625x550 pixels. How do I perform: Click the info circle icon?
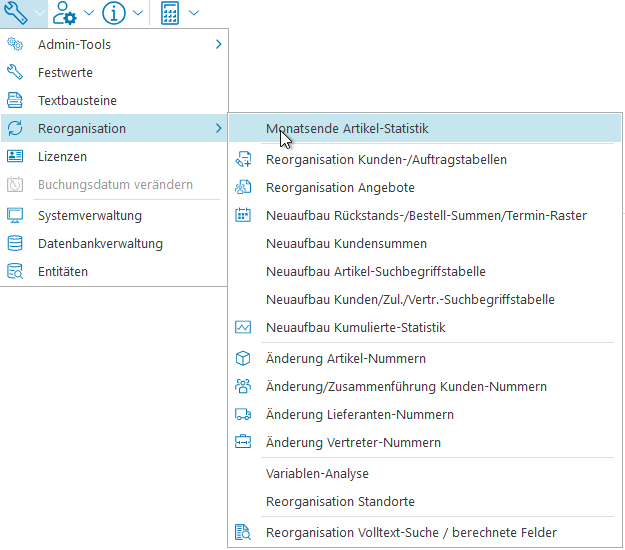114,13
